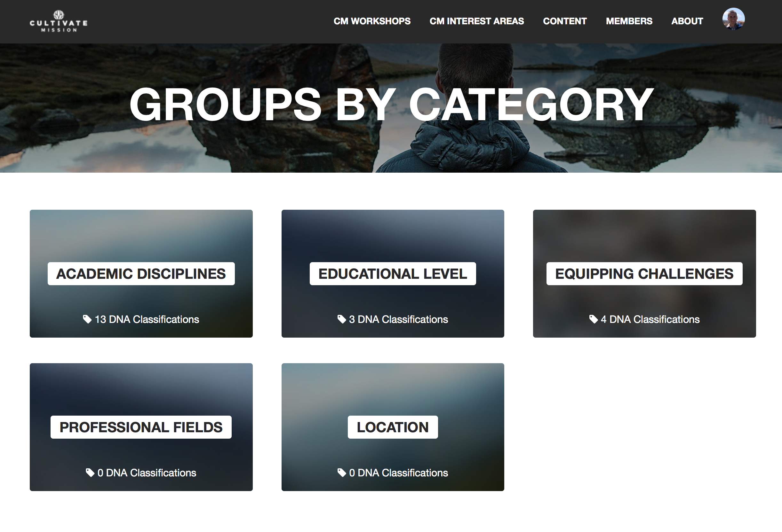Open CM Interest Areas menu
Image resolution: width=782 pixels, height=532 pixels.
[476, 21]
